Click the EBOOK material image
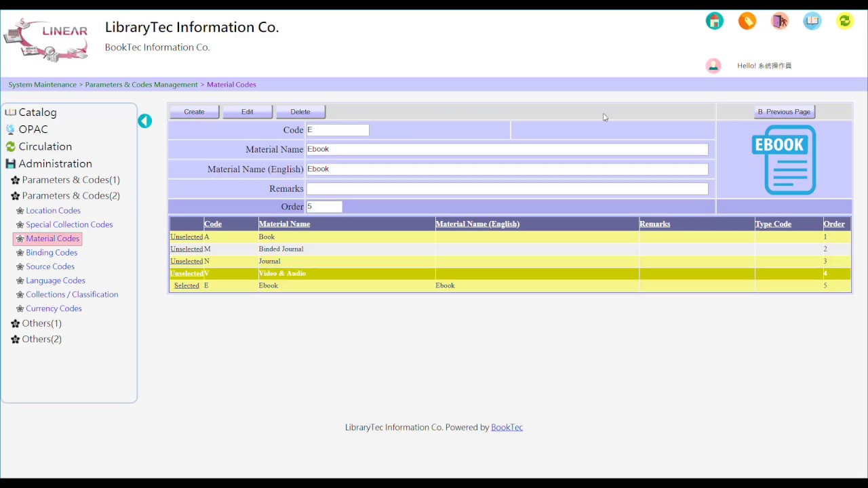868x488 pixels. tap(784, 160)
